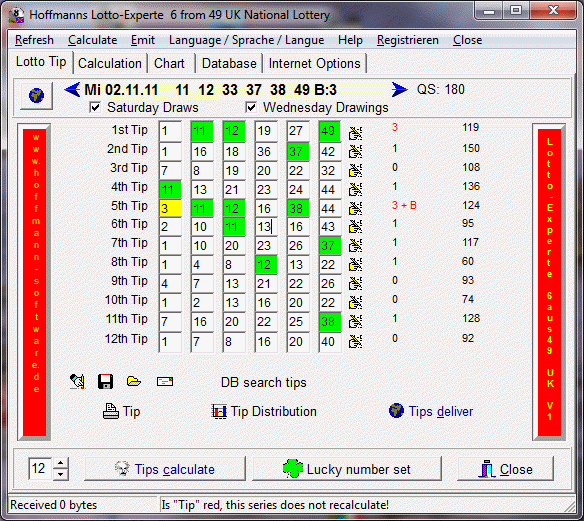Decrease tip count with down spinner arrow
Viewport: 584px width, 521px height.
61,474
